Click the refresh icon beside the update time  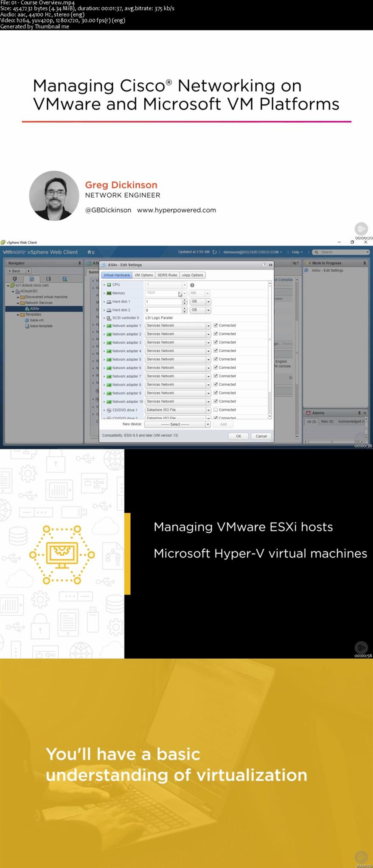(x=214, y=252)
